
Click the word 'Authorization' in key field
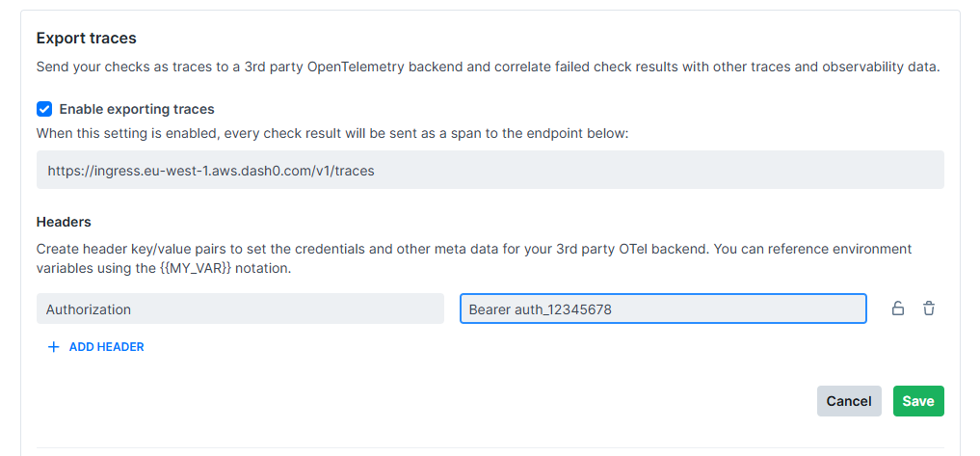tap(89, 309)
